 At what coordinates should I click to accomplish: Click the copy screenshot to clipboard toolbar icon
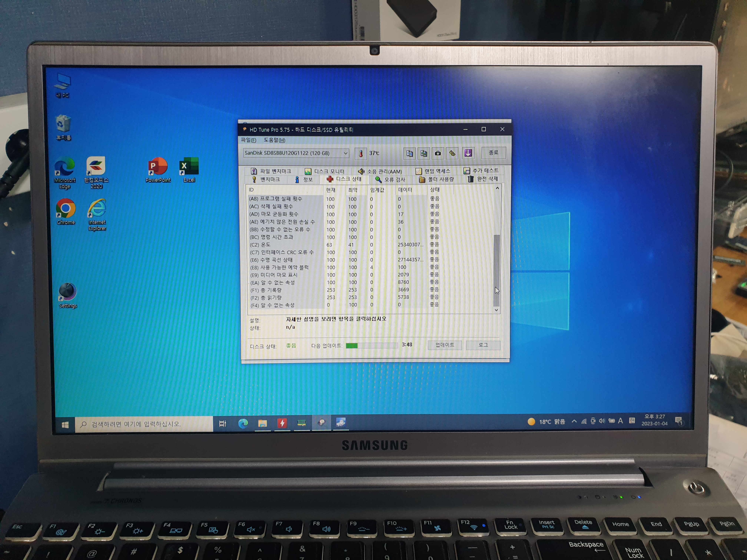pyautogui.click(x=424, y=154)
